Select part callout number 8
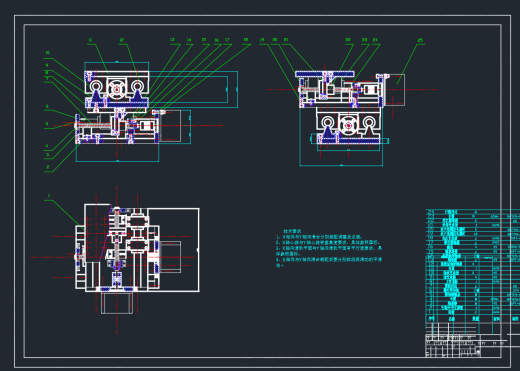Viewport: 520px width, 371px height. click(47, 72)
